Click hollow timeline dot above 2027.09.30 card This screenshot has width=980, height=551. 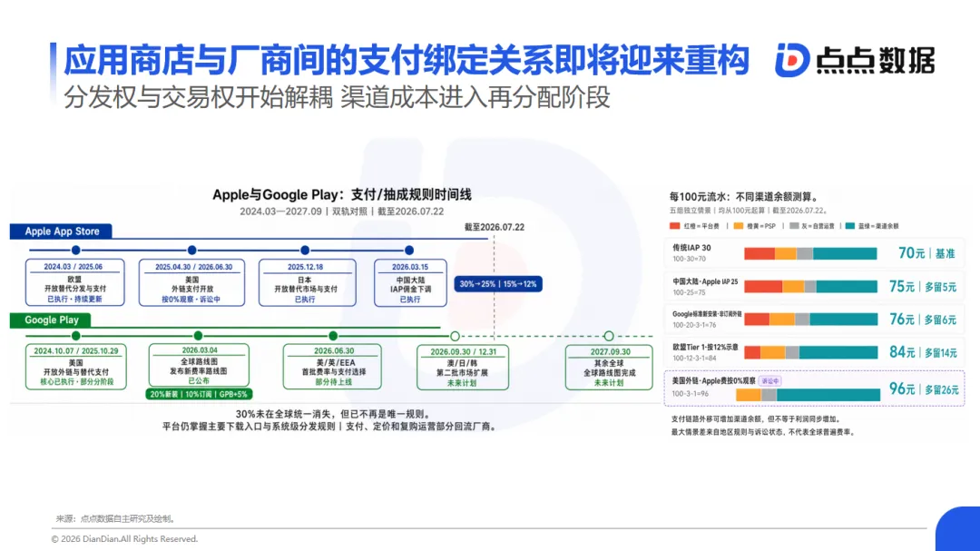(609, 337)
